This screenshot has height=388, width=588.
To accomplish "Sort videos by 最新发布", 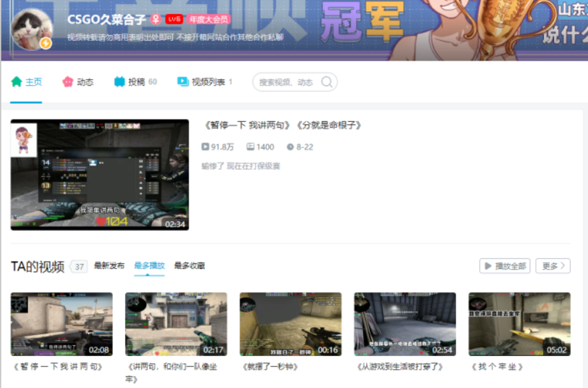I will (109, 266).
